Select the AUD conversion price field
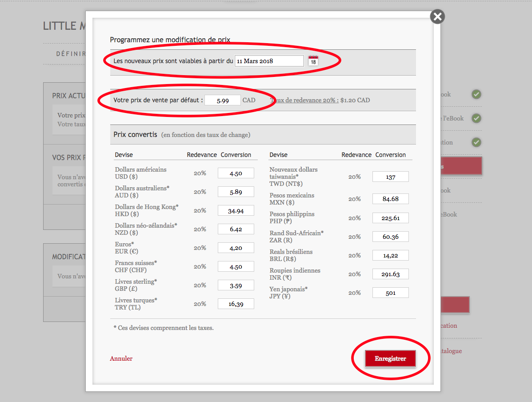Image resolution: width=532 pixels, height=402 pixels. [236, 192]
